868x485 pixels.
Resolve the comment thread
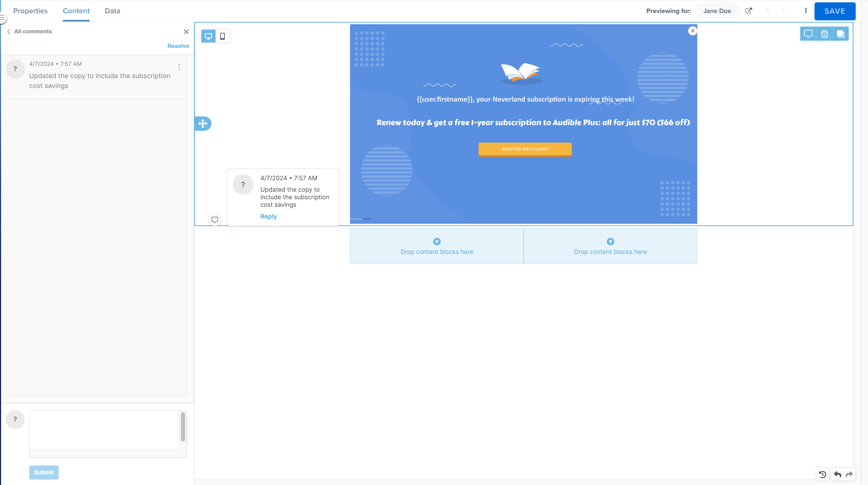point(178,46)
